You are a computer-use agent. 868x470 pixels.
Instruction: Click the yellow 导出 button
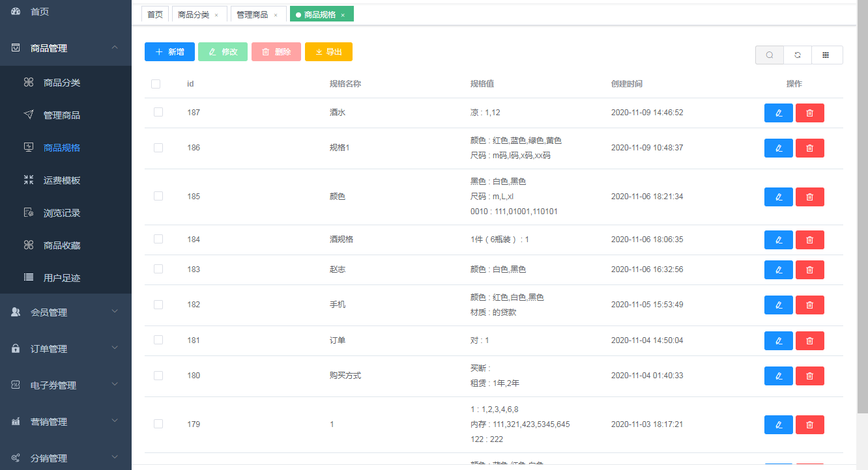tap(328, 52)
